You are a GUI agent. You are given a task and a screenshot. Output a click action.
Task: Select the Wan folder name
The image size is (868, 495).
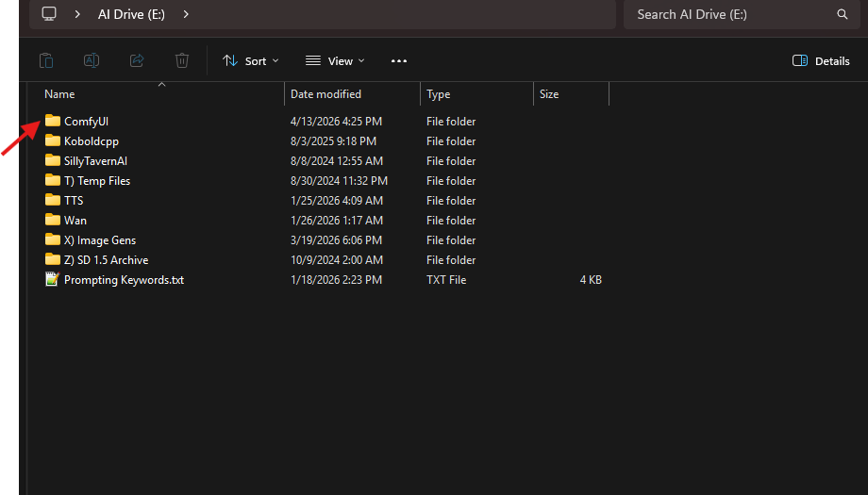point(75,220)
